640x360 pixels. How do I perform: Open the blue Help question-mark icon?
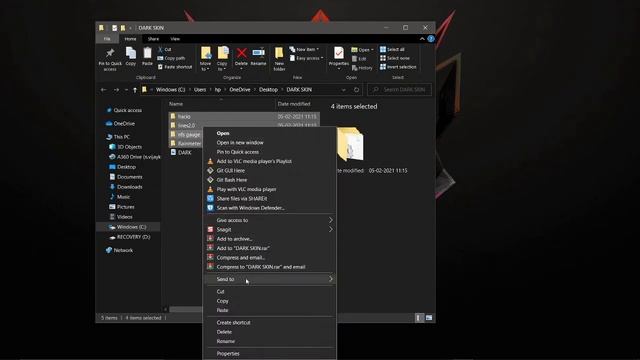[x=431, y=39]
